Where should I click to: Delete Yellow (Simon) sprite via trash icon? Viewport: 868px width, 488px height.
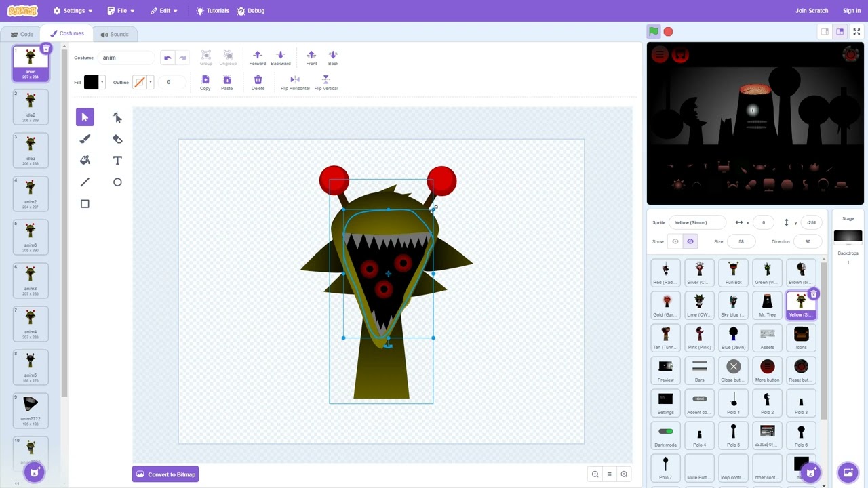[813, 294]
